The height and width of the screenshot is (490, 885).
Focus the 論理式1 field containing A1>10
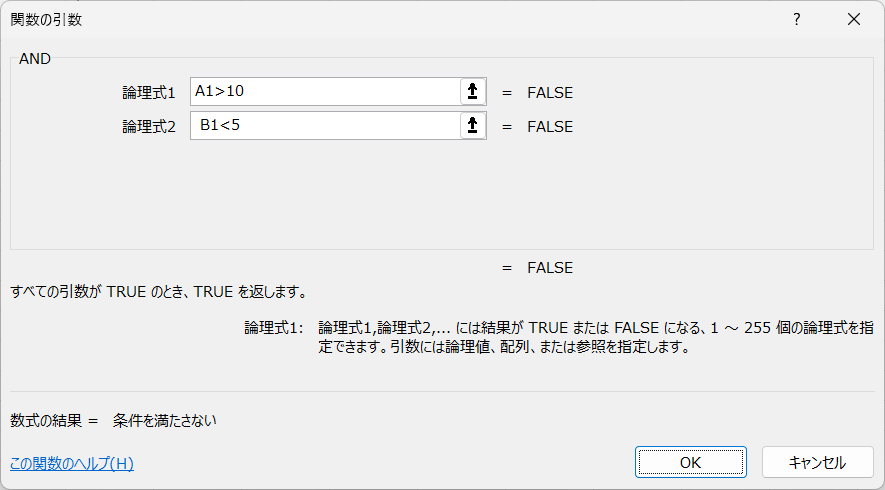[x=326, y=91]
